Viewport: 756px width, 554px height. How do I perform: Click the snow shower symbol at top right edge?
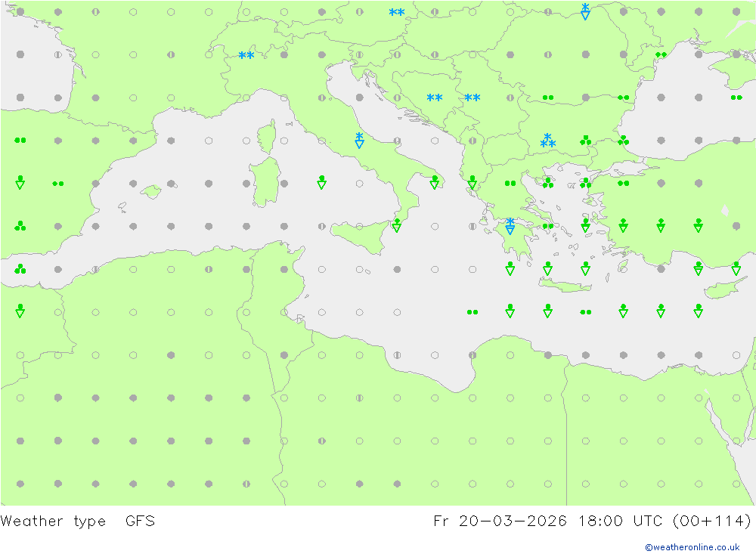tap(585, 11)
